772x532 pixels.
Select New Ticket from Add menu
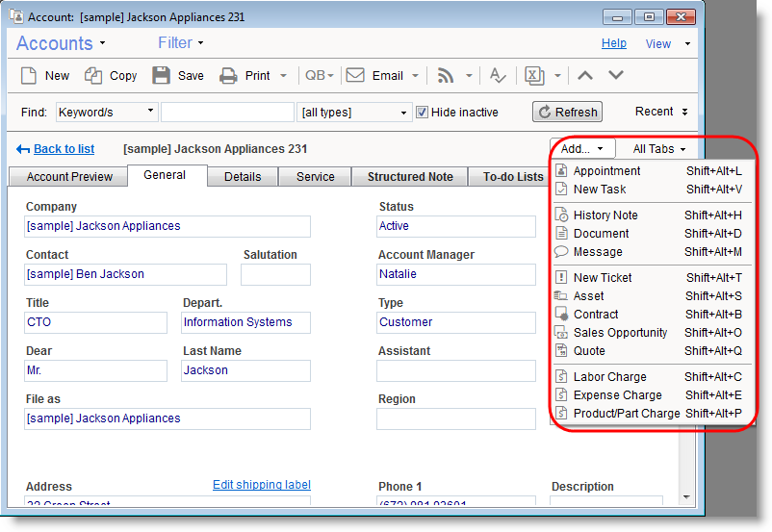tap(603, 278)
